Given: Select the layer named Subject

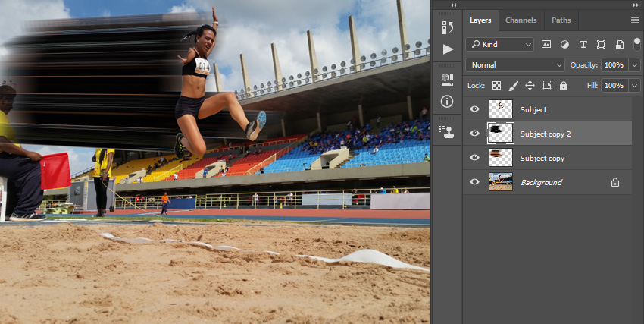Looking at the screenshot, I should (x=533, y=110).
